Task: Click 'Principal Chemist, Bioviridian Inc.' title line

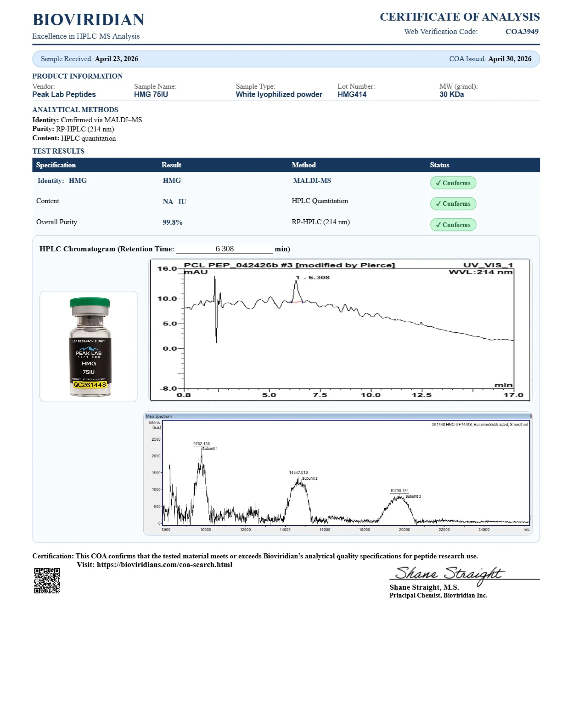Action: coord(438,595)
